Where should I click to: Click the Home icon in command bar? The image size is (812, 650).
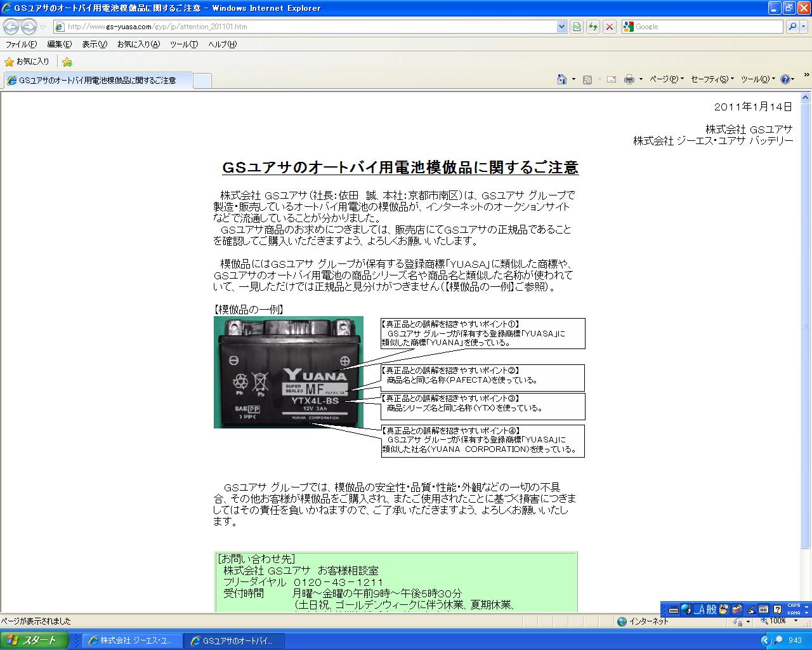click(x=561, y=79)
